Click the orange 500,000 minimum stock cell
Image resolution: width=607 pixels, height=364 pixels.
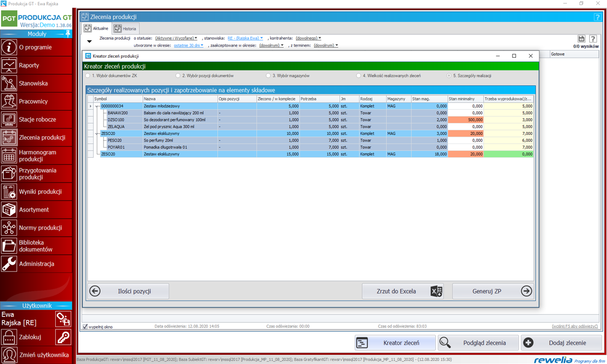point(465,120)
